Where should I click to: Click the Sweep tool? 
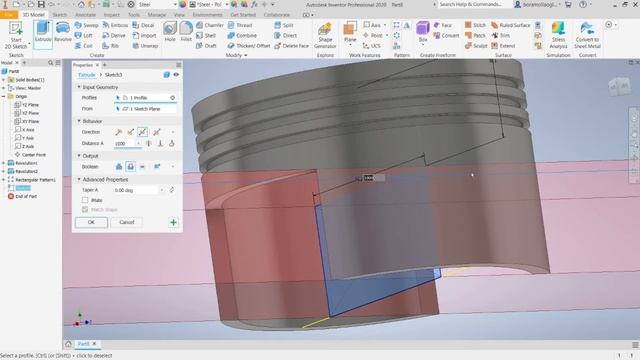(87, 25)
